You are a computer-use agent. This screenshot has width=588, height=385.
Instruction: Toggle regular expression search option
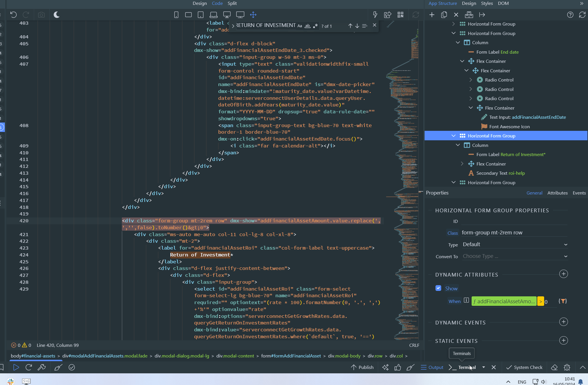pos(315,26)
